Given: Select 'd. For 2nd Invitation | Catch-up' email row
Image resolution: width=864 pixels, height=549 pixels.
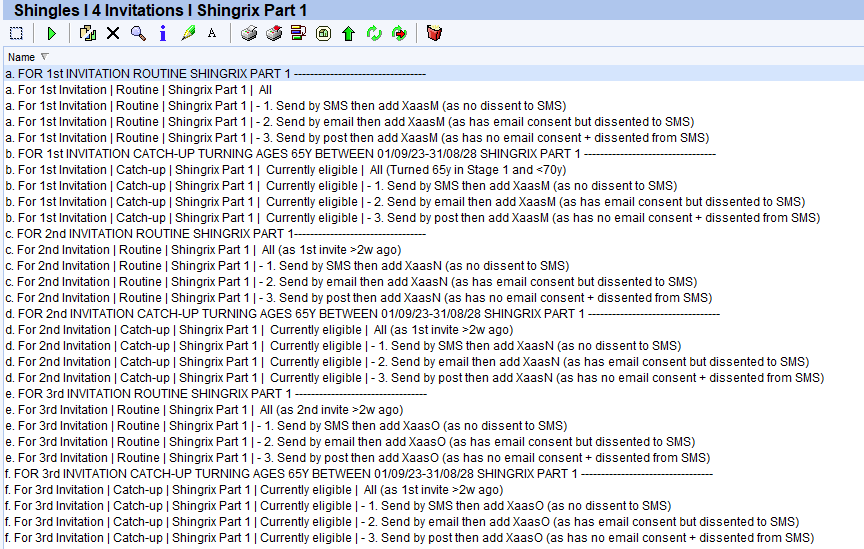Looking at the screenshot, I should tap(434, 362).
